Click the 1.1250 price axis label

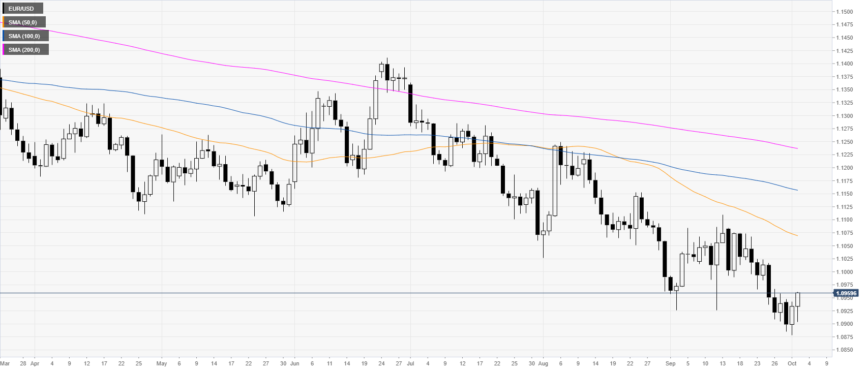click(x=845, y=142)
